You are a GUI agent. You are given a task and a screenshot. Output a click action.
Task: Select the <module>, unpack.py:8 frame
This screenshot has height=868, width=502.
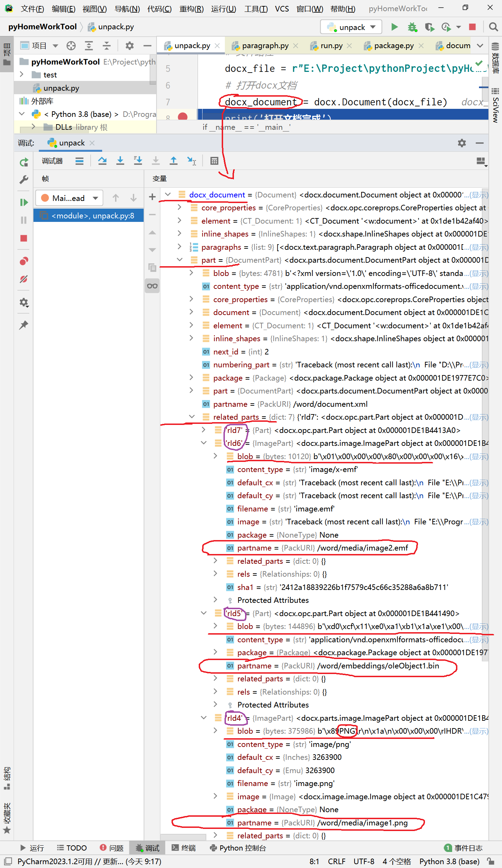tap(89, 216)
